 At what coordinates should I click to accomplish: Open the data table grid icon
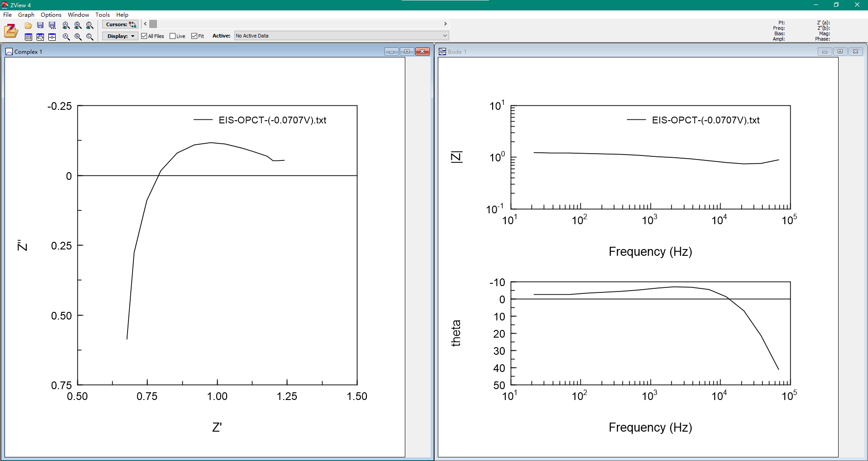tap(28, 37)
